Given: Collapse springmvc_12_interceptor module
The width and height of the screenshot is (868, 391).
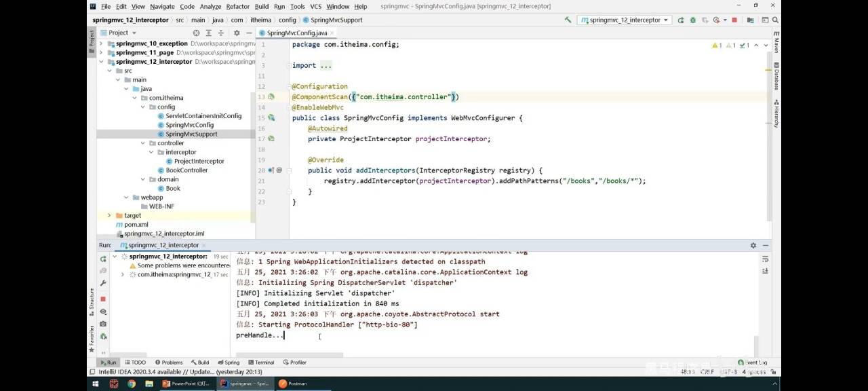Looking at the screenshot, I should click(102, 62).
